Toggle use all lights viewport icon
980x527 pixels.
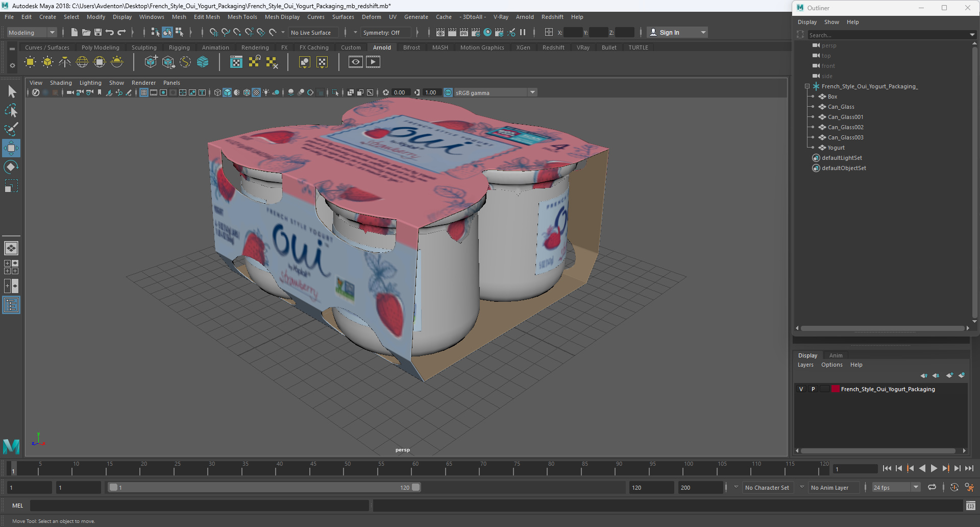266,92
